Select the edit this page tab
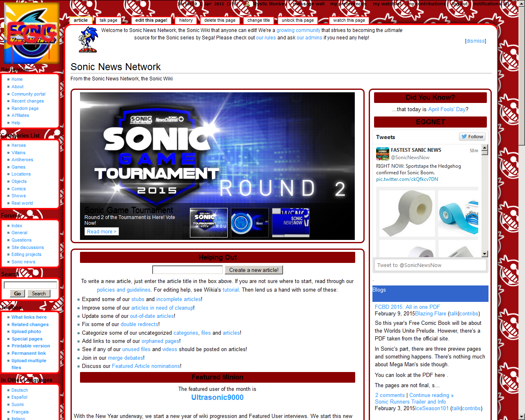 (x=151, y=20)
